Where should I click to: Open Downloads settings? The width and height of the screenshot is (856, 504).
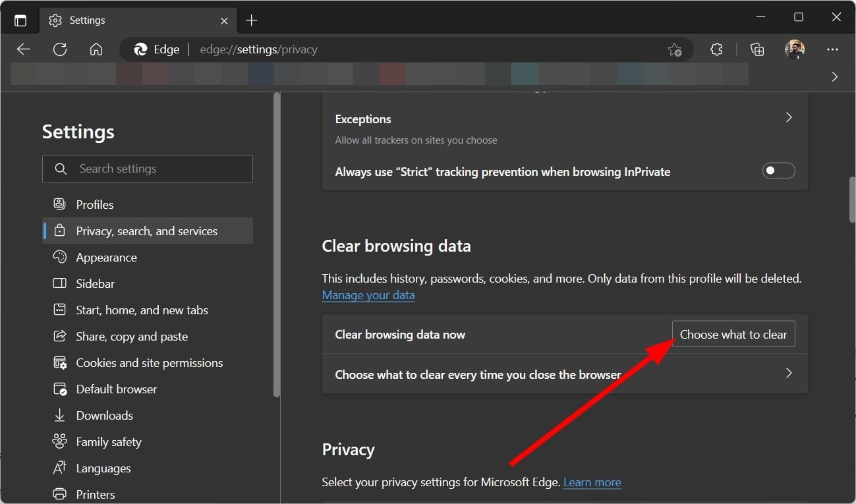148,415
